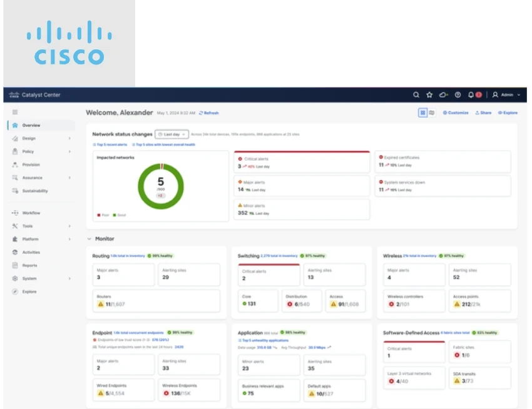Image resolution: width=532 pixels, height=409 pixels.
Task: Open Top 5 recent alerts link
Action: pyautogui.click(x=110, y=144)
